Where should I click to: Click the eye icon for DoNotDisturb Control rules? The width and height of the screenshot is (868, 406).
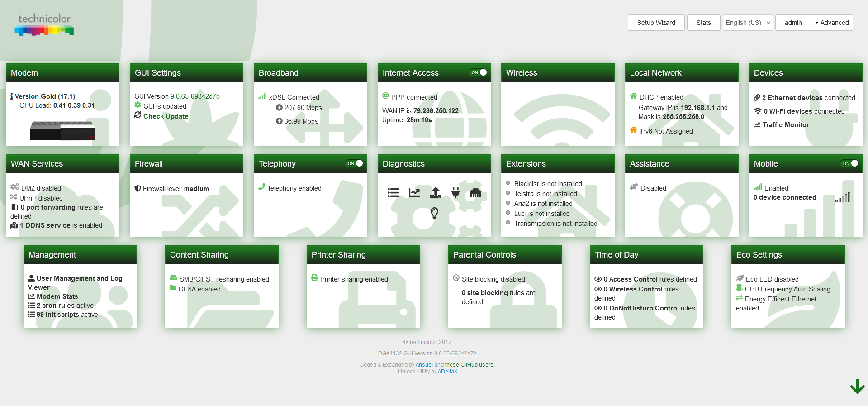click(x=598, y=308)
